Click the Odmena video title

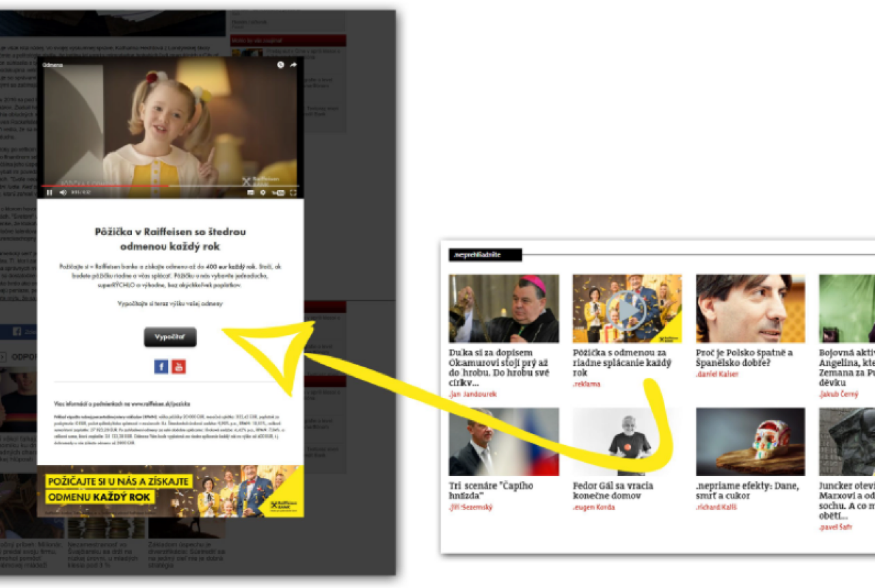point(53,65)
